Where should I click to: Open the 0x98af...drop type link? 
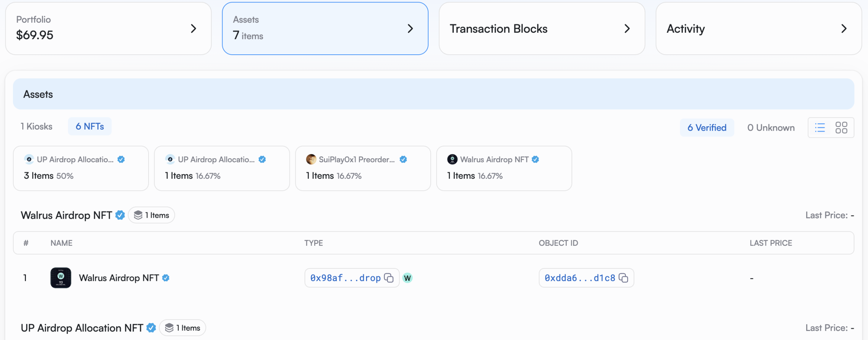point(345,278)
